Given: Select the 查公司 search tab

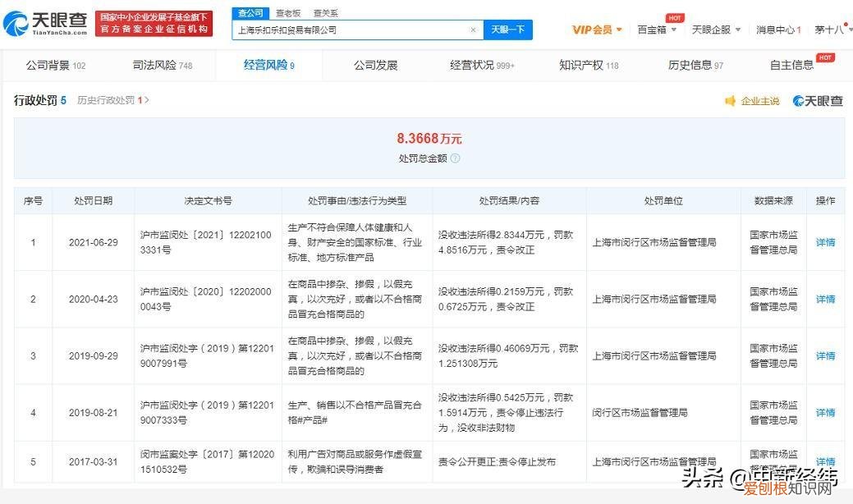Looking at the screenshot, I should (x=250, y=13).
